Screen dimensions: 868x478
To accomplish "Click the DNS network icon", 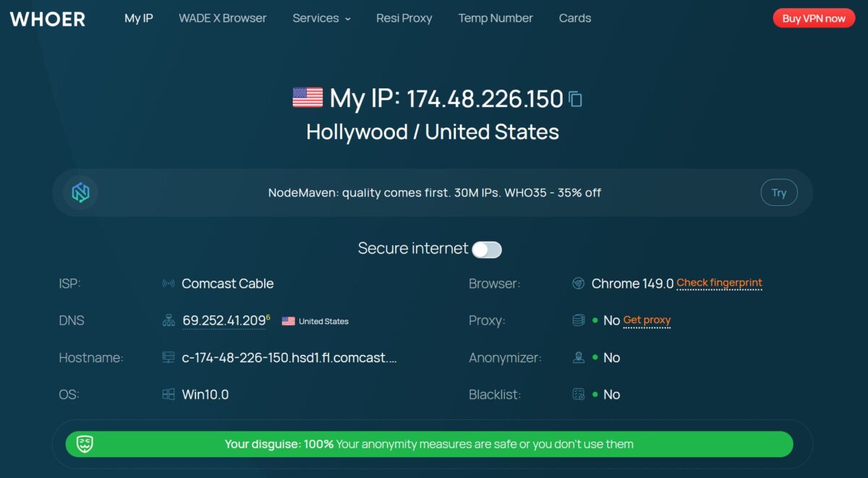I will [169, 320].
